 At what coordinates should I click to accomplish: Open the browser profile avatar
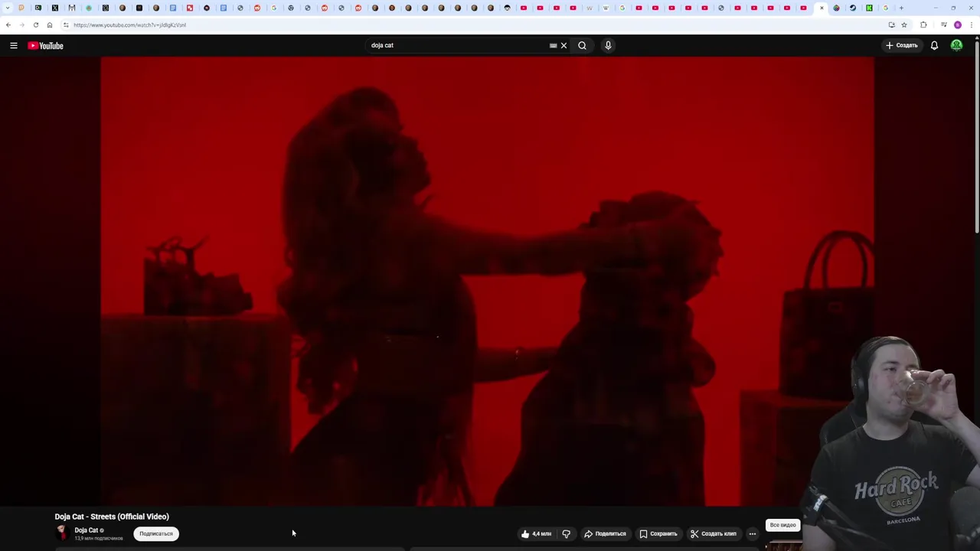[x=958, y=25]
